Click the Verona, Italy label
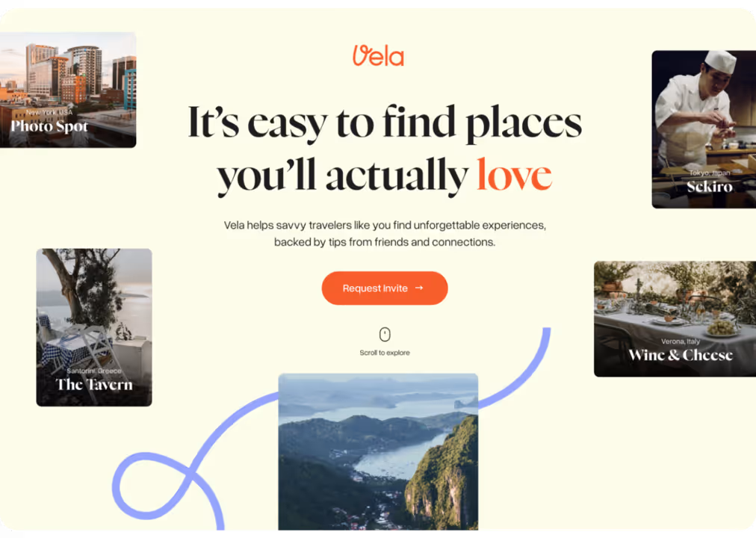756x538 pixels. (x=681, y=341)
